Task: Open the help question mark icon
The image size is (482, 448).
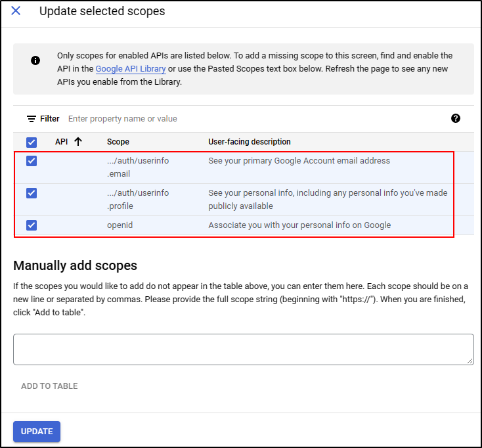Action: coord(456,118)
